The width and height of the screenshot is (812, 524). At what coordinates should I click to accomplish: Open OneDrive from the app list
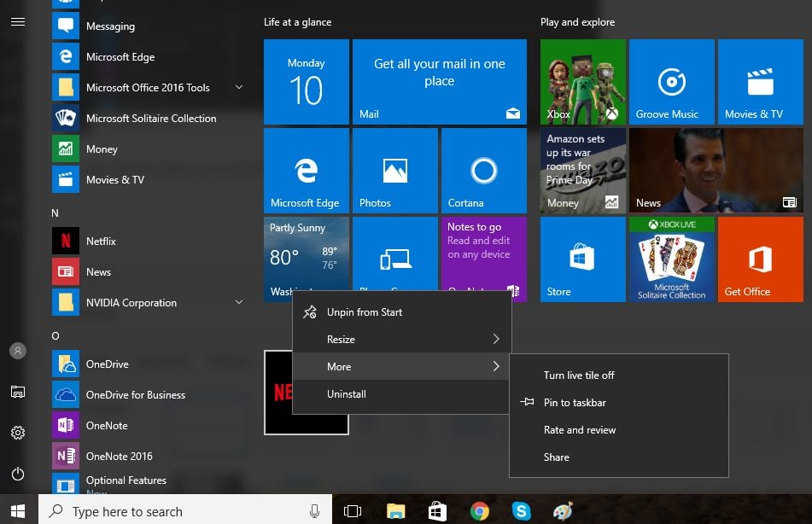pyautogui.click(x=148, y=364)
